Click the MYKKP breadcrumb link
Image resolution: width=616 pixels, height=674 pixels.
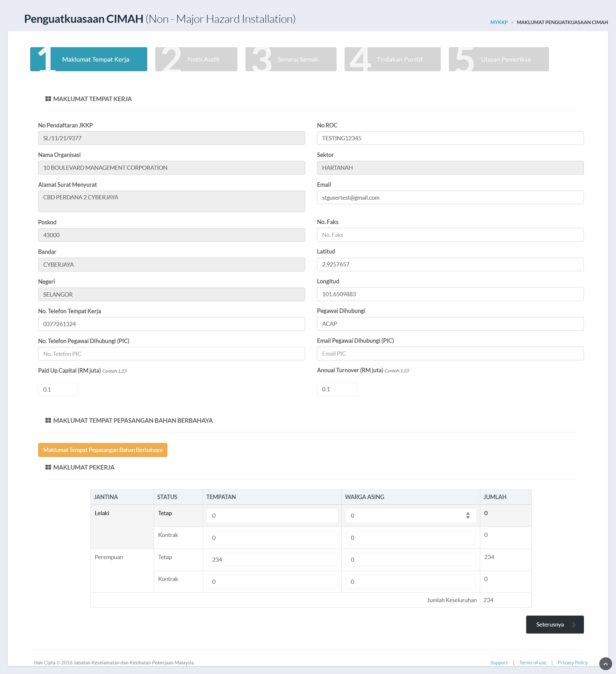499,22
